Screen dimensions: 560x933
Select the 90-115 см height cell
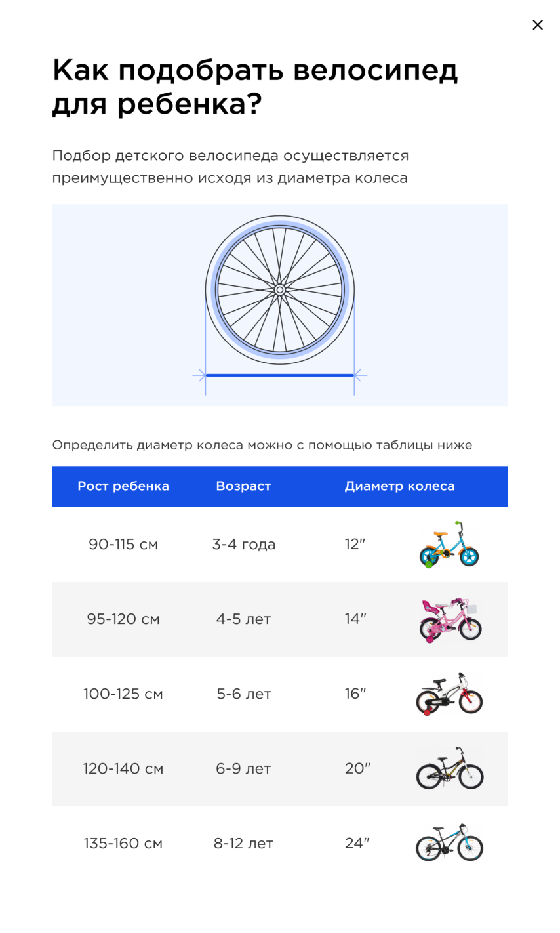click(x=123, y=545)
